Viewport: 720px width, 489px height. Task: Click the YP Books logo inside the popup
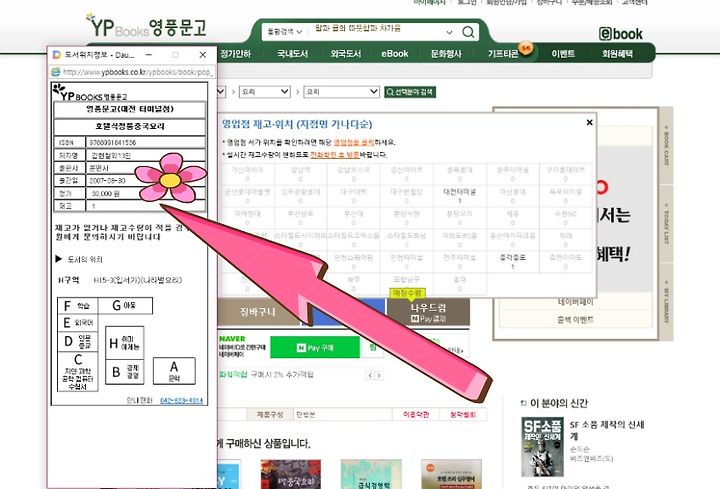click(90, 92)
